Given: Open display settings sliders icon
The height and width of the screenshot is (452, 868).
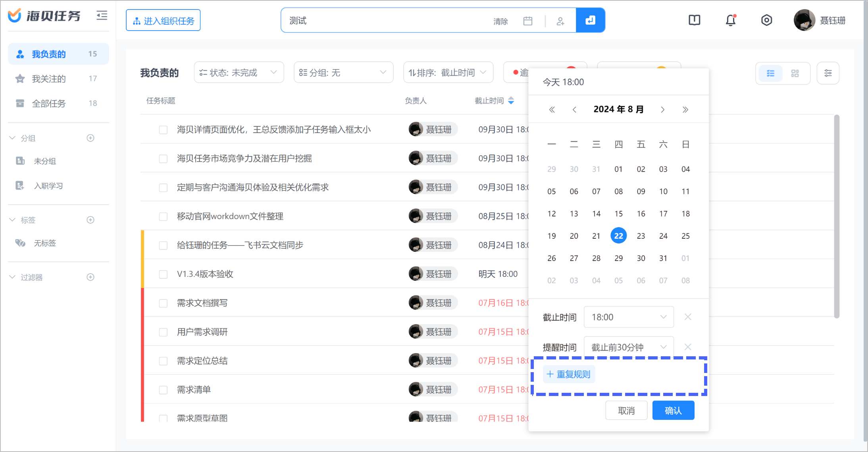Looking at the screenshot, I should pyautogui.click(x=828, y=73).
